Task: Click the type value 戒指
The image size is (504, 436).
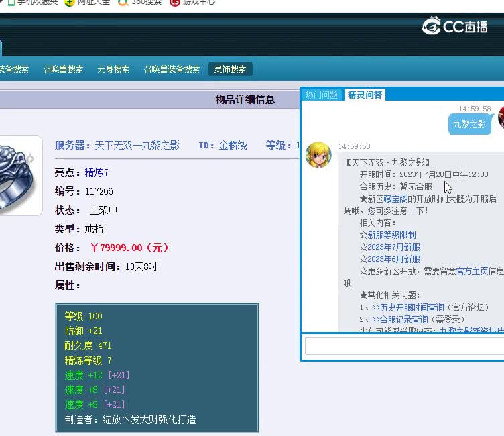Action: (x=94, y=229)
